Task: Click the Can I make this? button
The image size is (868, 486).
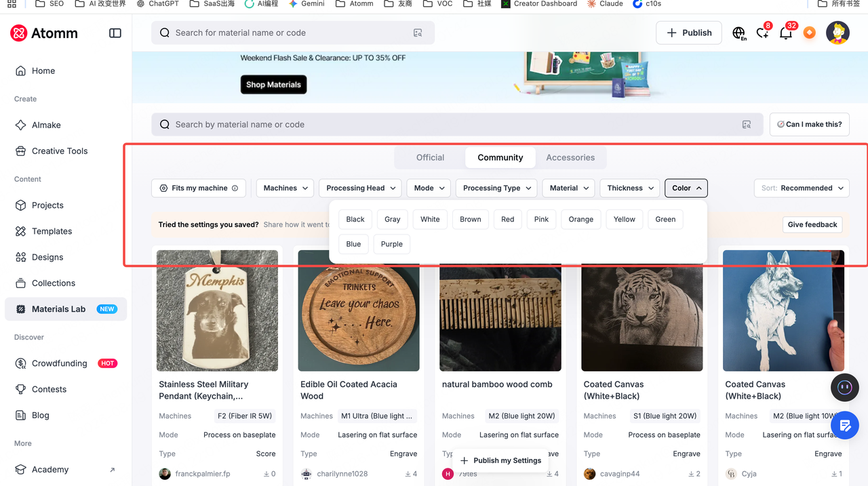Action: (x=810, y=125)
